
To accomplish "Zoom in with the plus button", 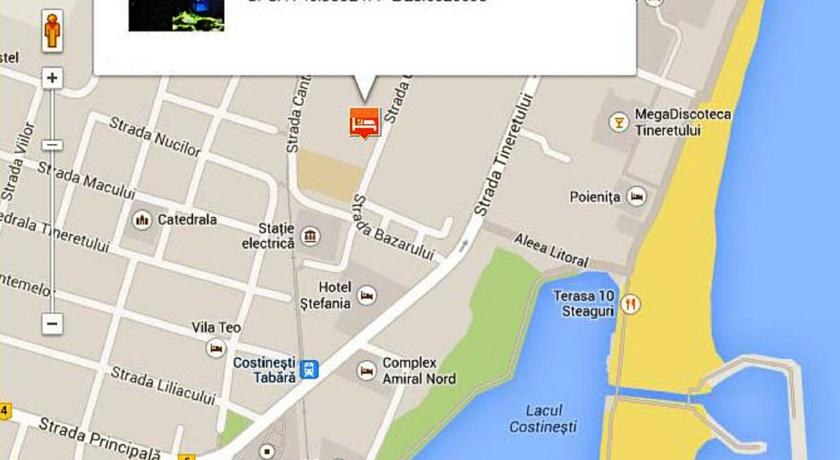I will (52, 78).
